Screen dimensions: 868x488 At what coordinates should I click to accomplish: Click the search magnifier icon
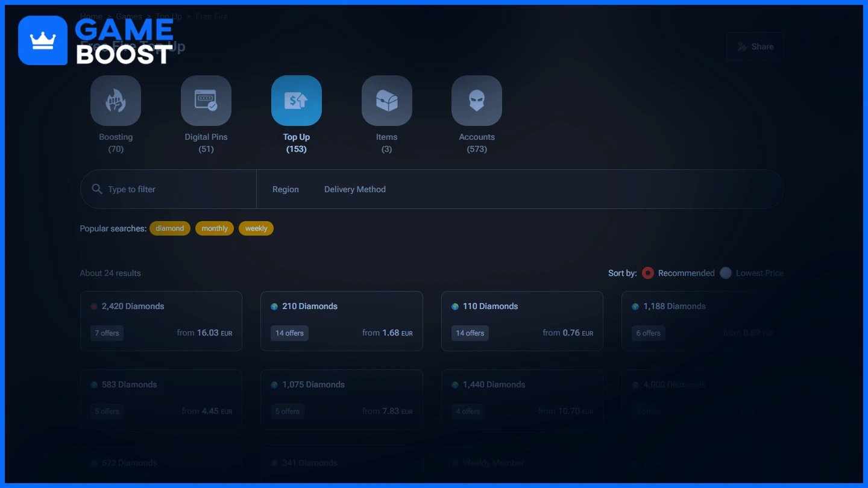pyautogui.click(x=97, y=189)
